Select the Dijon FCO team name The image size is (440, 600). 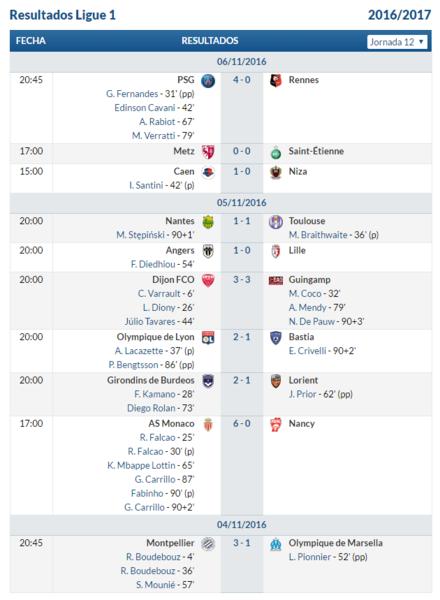[173, 279]
